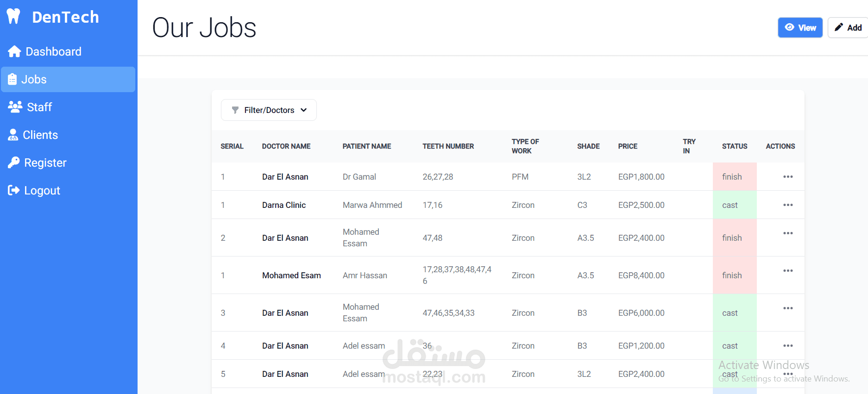This screenshot has height=394, width=868.
Task: Go to Staff in the sidebar
Action: point(68,107)
